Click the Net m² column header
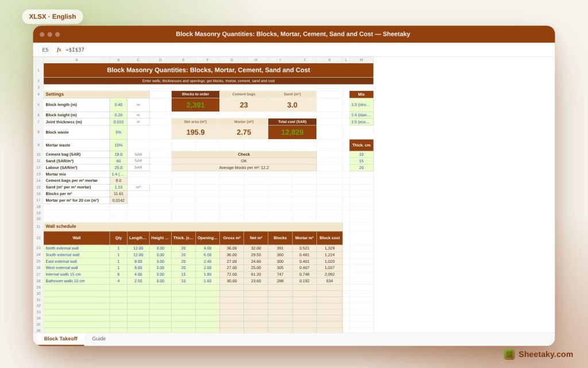 tap(256, 237)
